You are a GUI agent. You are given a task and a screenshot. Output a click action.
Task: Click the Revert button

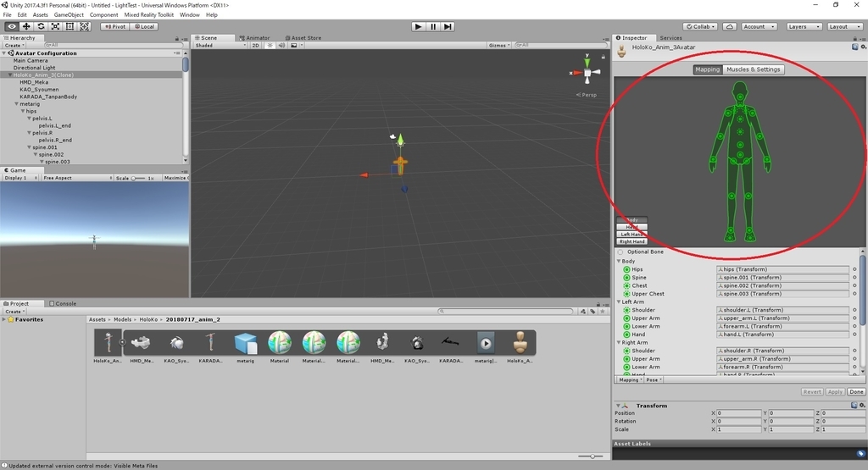[x=812, y=391]
